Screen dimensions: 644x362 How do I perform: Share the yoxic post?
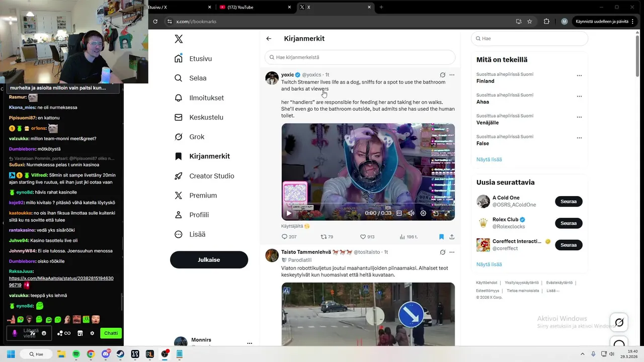[x=452, y=237]
